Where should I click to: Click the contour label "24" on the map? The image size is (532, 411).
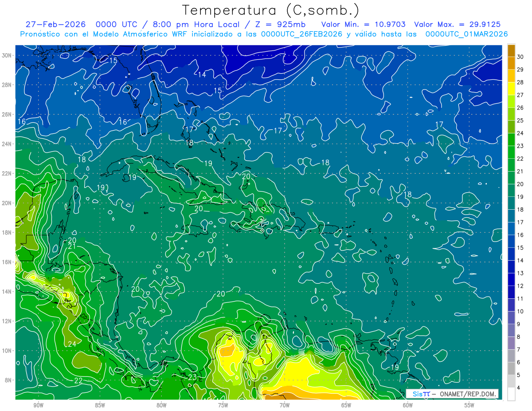[72, 344]
